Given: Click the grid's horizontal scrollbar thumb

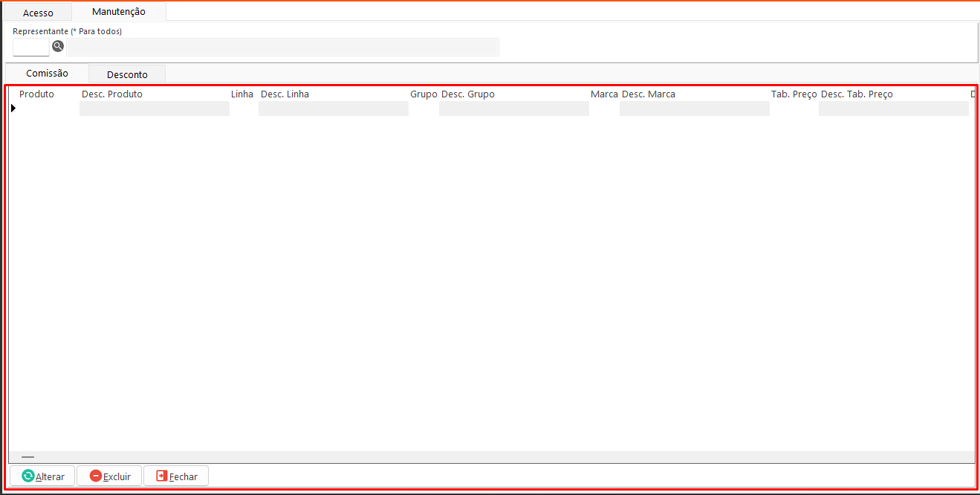Looking at the screenshot, I should click(x=27, y=456).
